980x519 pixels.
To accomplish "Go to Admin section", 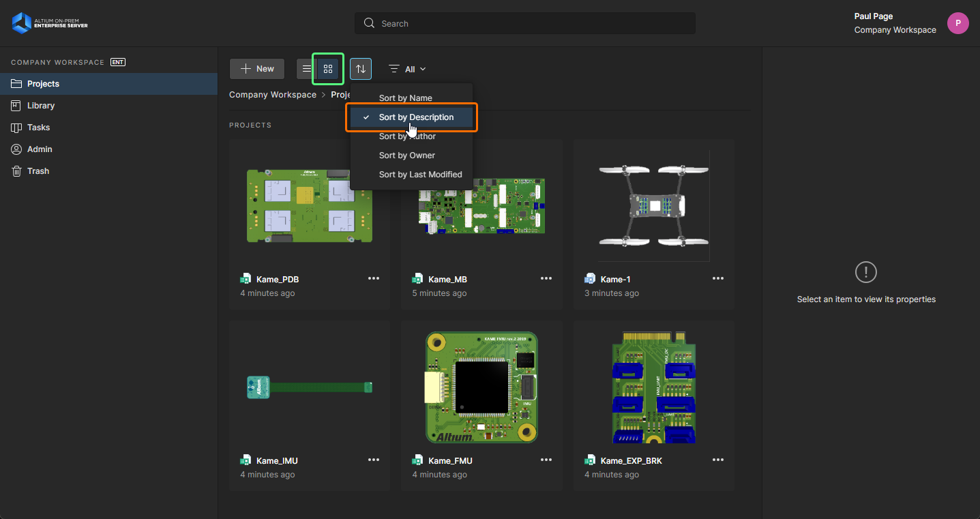I will pyautogui.click(x=40, y=149).
